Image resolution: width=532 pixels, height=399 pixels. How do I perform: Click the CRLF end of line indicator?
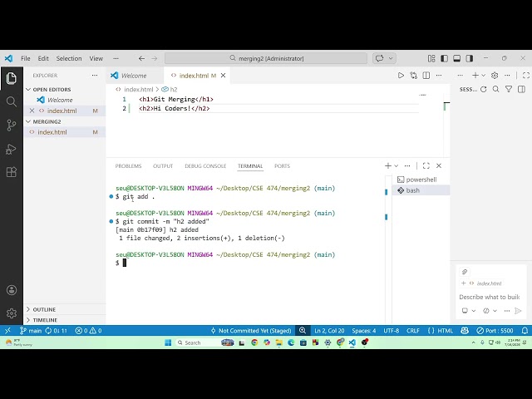(x=413, y=331)
